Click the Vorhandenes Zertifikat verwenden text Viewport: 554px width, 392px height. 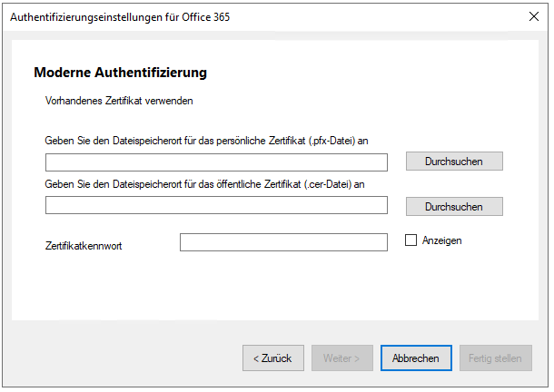119,101
